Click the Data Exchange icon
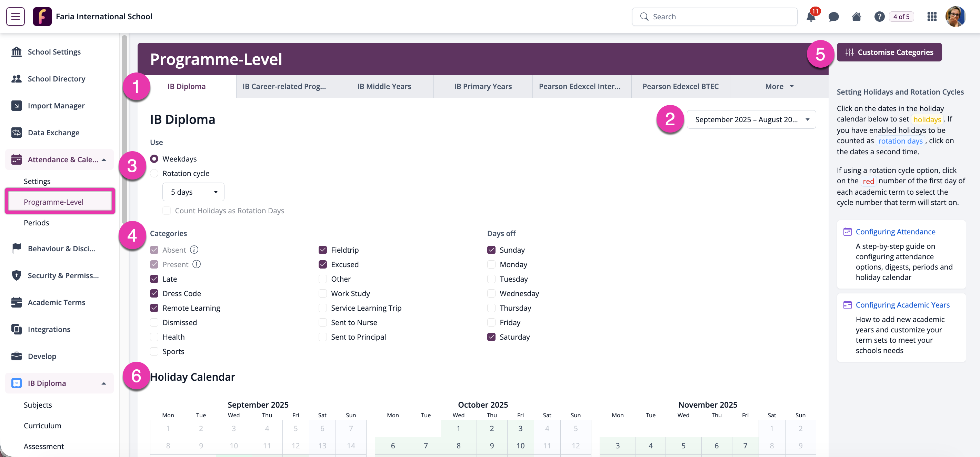The height and width of the screenshot is (457, 980). (x=16, y=133)
